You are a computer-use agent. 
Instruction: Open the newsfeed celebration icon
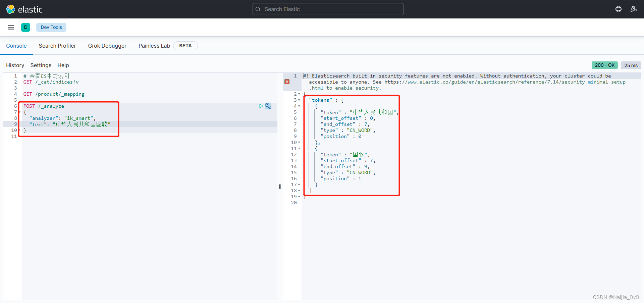click(x=633, y=9)
